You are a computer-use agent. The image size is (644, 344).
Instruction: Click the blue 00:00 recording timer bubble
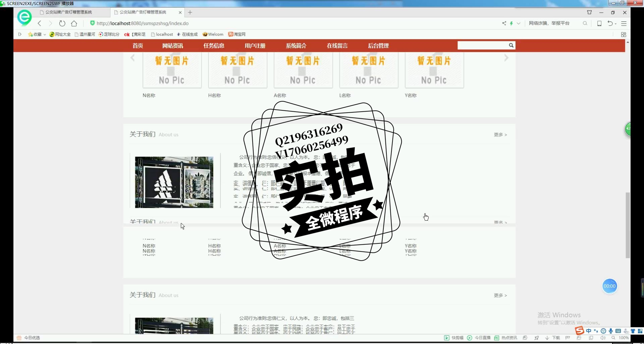(609, 286)
